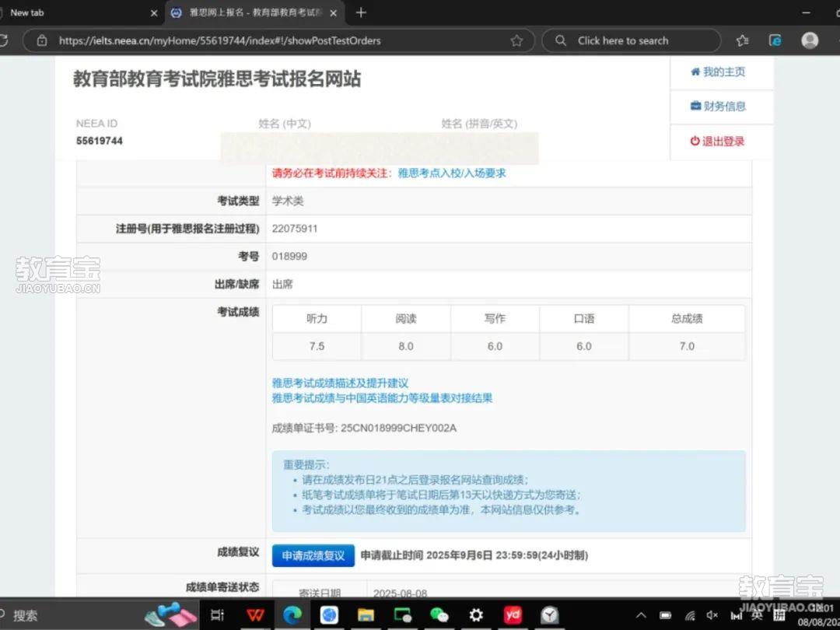The height and width of the screenshot is (630, 840).
Task: Click the 总成绩 column header
Action: [687, 318]
